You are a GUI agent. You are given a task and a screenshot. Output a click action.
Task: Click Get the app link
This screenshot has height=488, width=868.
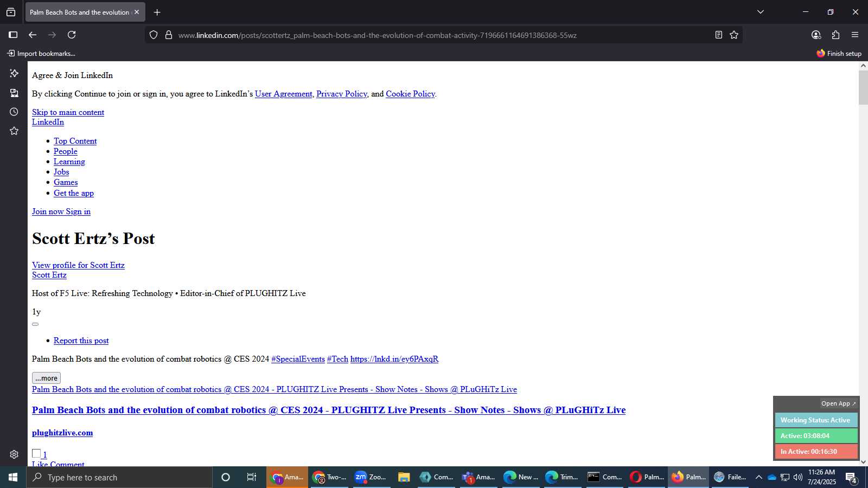pyautogui.click(x=74, y=193)
